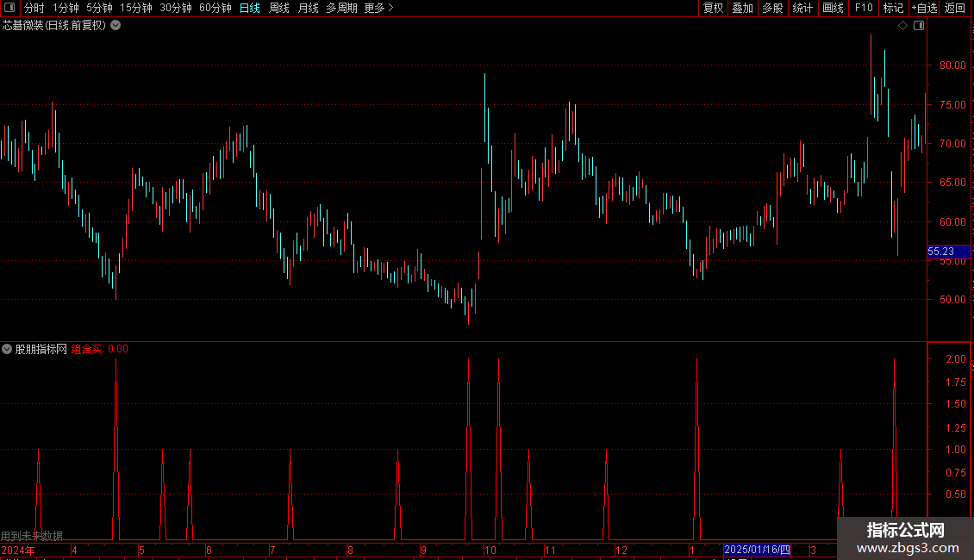
Task: Switch to 分时 intraday view
Action: [x=34, y=8]
